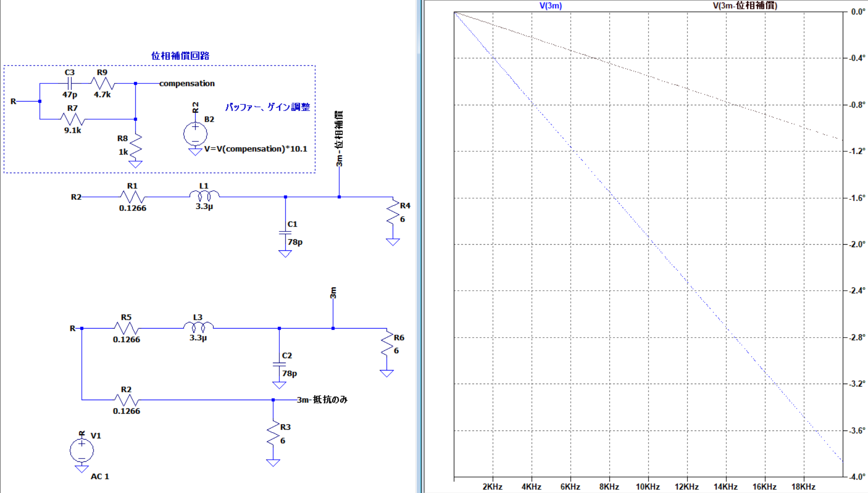
Task: Click the vertical '3m' net label
Action: [x=333, y=293]
